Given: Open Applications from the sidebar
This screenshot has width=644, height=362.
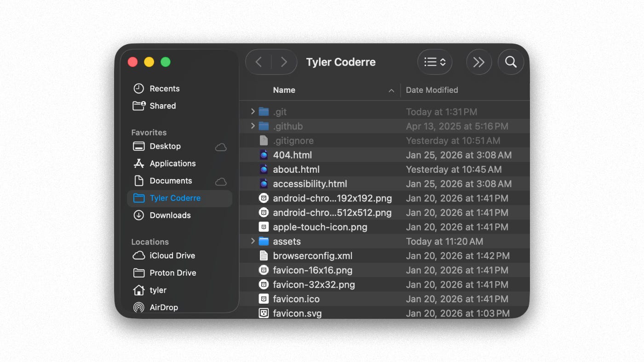Looking at the screenshot, I should (172, 163).
